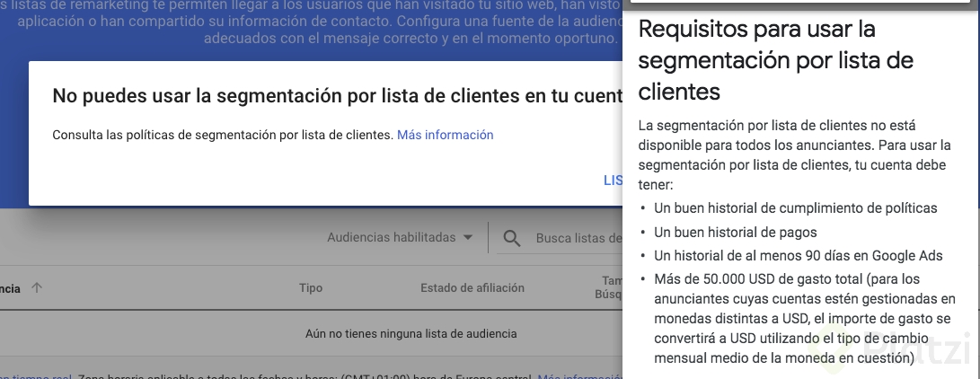Open the 'Audiencias habilitadas' dropdown
This screenshot has height=379, width=980.
(x=400, y=237)
